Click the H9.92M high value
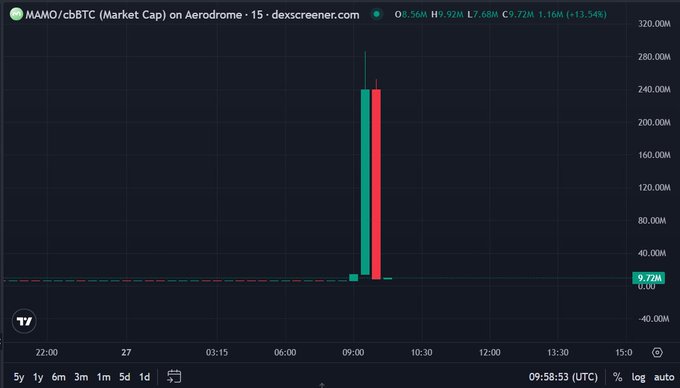The image size is (680, 388). pyautogui.click(x=447, y=15)
